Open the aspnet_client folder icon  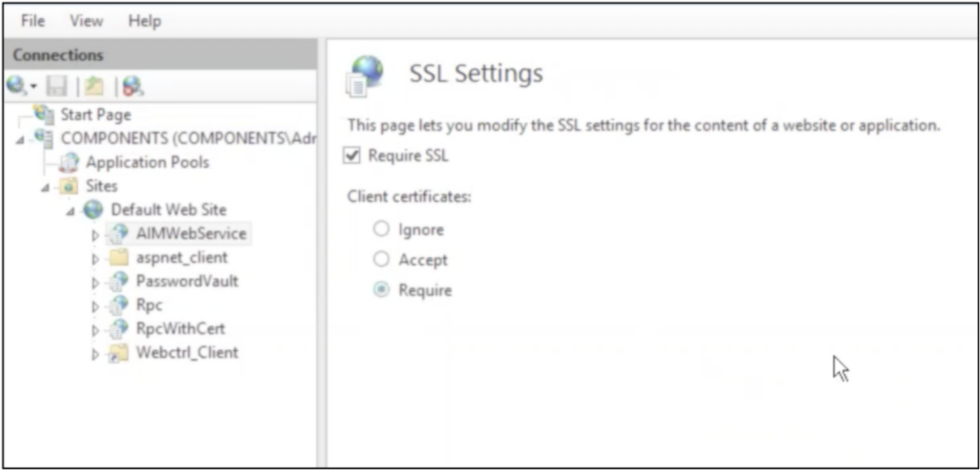(x=119, y=258)
